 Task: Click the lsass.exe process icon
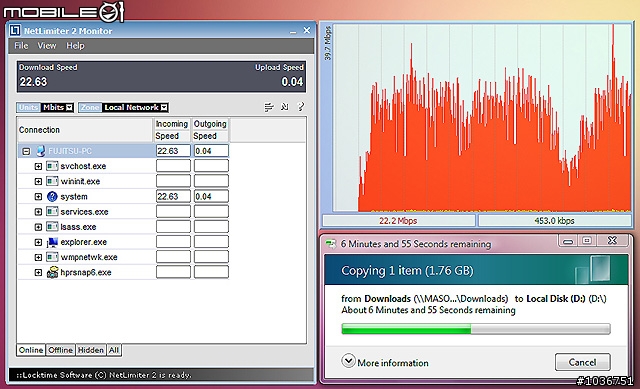coord(52,227)
